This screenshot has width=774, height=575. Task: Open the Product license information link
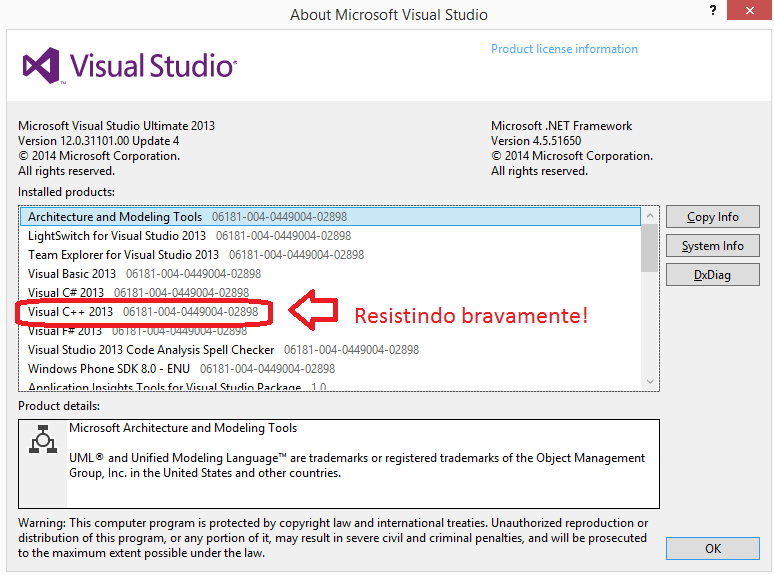point(564,49)
